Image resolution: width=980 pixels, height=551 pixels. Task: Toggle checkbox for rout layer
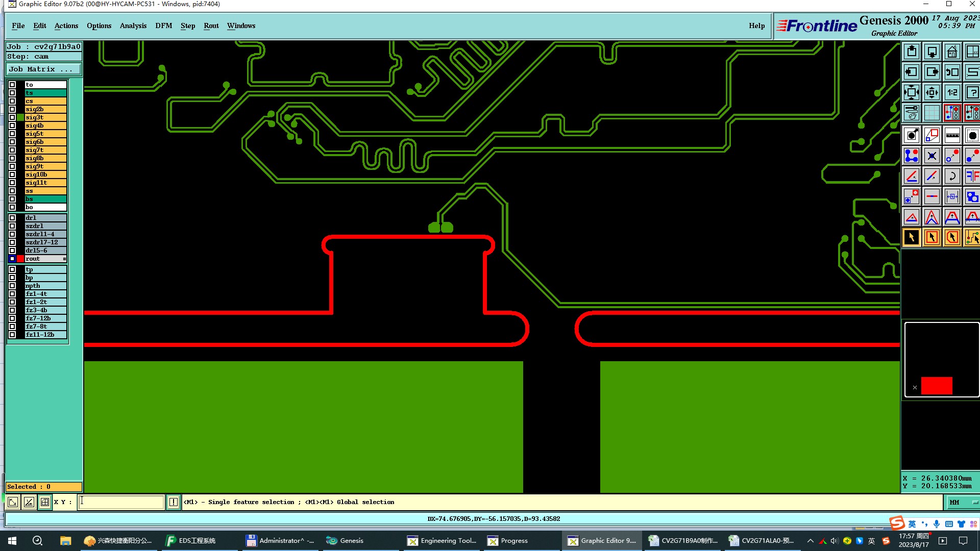click(12, 259)
